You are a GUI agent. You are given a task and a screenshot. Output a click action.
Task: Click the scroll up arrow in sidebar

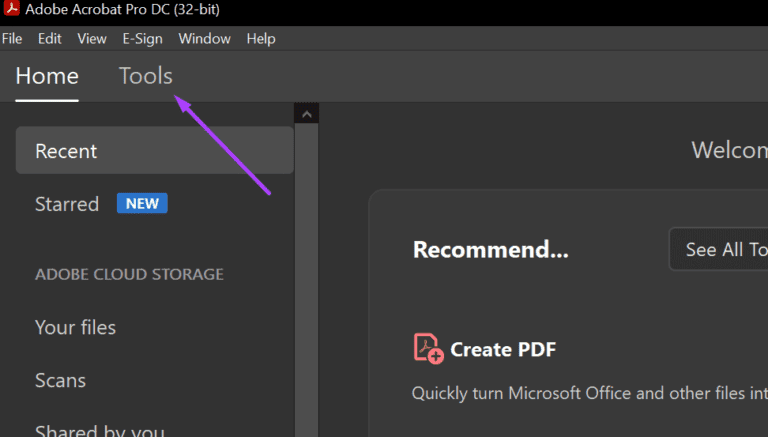click(307, 114)
